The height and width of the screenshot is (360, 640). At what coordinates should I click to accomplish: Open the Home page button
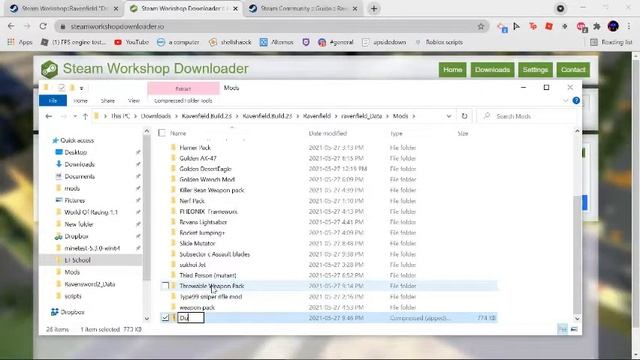click(x=452, y=70)
